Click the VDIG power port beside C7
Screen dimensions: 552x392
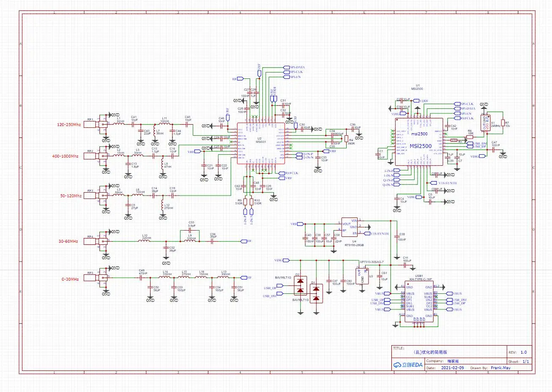[x=483, y=156]
